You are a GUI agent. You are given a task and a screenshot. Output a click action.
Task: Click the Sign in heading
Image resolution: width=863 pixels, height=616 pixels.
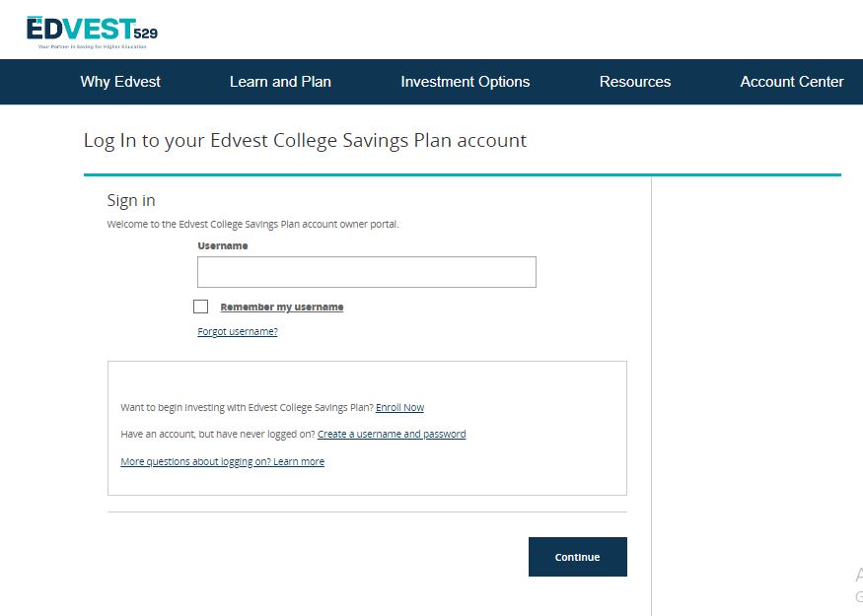click(x=131, y=201)
